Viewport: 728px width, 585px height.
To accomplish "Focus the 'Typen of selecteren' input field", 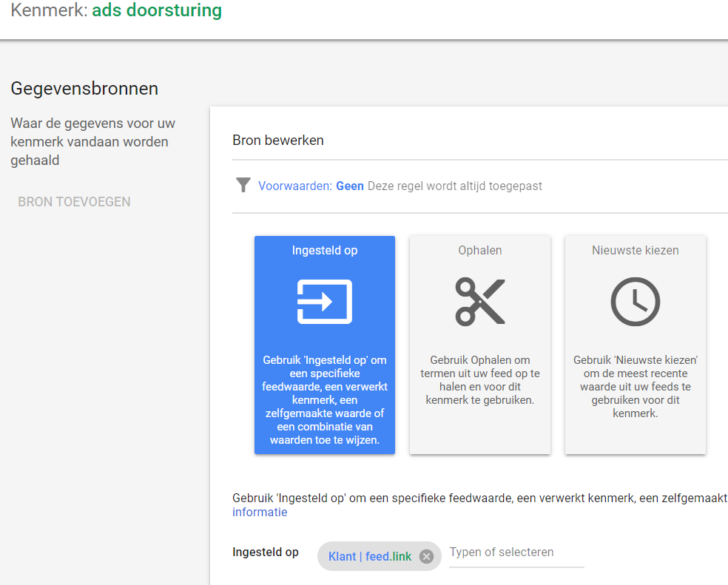I will click(516, 552).
